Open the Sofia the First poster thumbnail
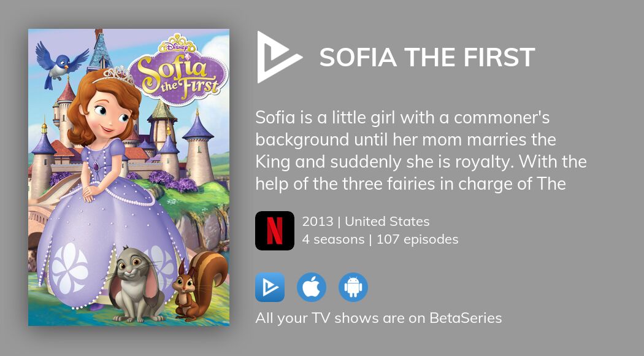 coord(129,177)
